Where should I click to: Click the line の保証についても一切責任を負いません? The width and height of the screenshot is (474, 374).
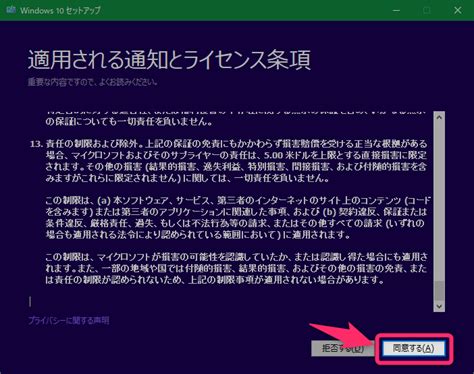tap(129, 122)
